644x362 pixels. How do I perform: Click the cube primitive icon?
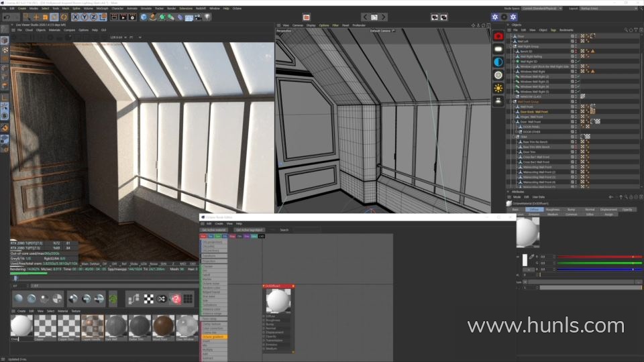pos(143,17)
